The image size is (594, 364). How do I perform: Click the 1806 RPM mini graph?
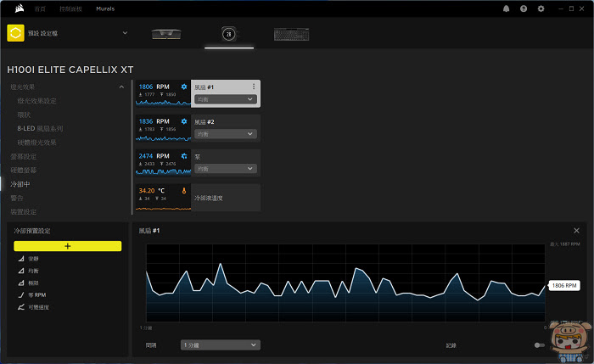[x=163, y=103]
